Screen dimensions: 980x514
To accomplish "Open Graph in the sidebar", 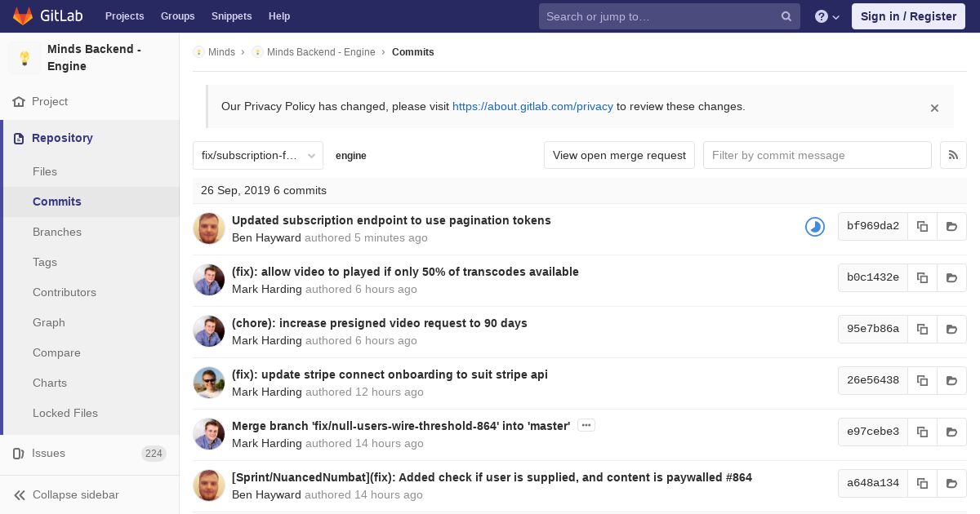I will pyautogui.click(x=49, y=322).
